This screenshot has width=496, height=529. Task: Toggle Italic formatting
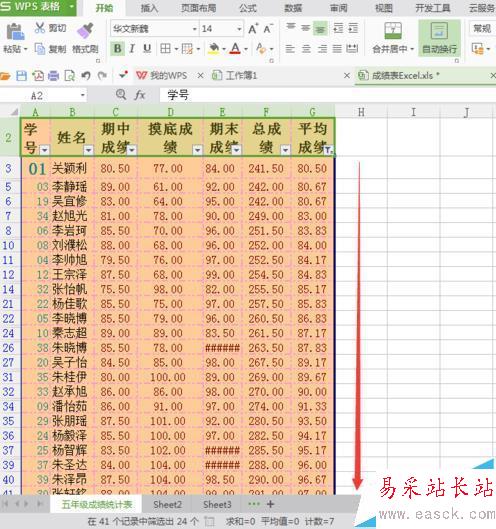point(132,49)
